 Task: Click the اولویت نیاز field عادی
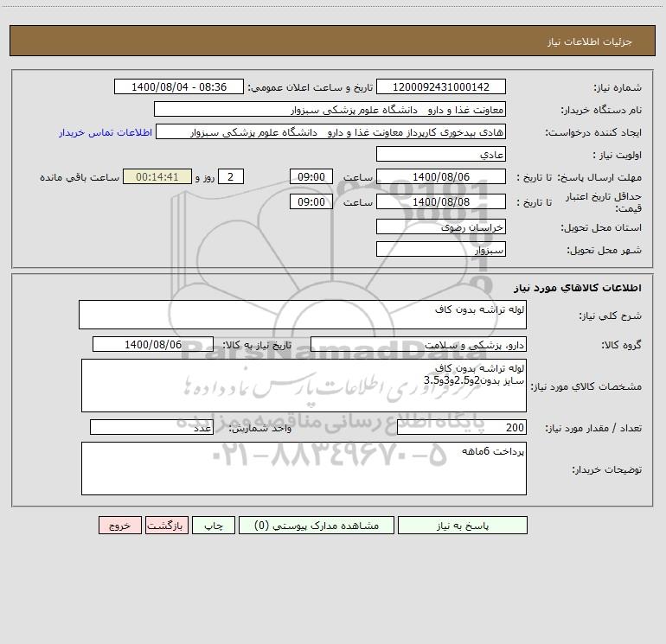tap(441, 154)
